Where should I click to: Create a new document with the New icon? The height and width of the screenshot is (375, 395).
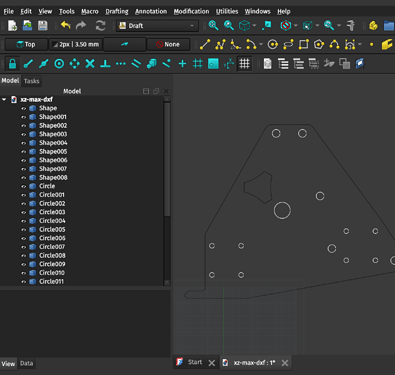pyautogui.click(x=13, y=26)
